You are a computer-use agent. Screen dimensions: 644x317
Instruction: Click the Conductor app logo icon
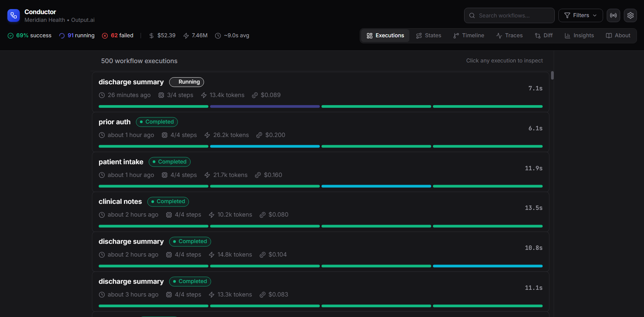click(13, 15)
